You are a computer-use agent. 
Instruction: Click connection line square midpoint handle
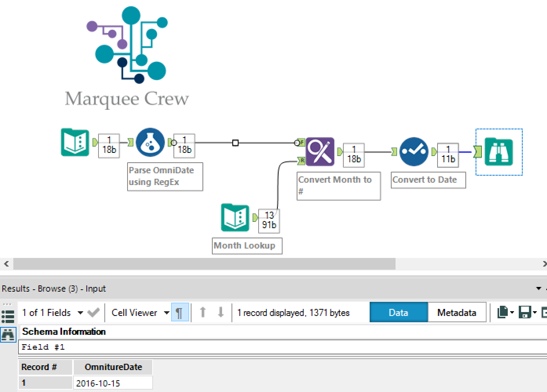(x=235, y=143)
